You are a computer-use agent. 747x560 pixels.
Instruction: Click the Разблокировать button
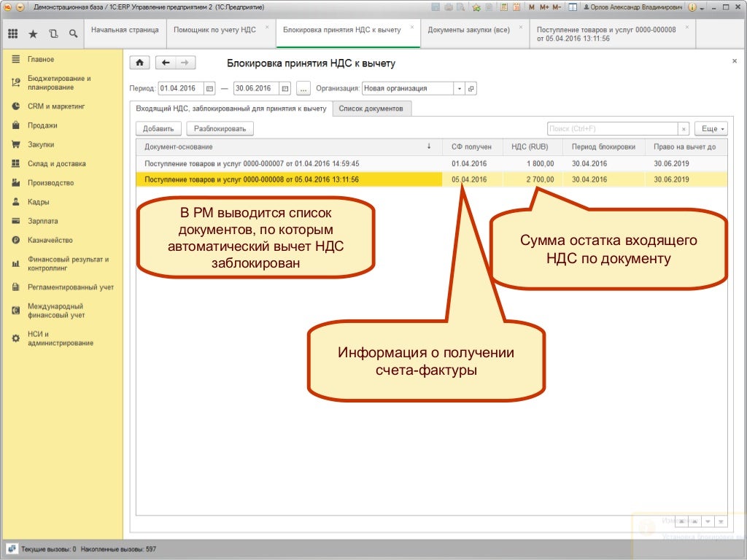click(220, 129)
